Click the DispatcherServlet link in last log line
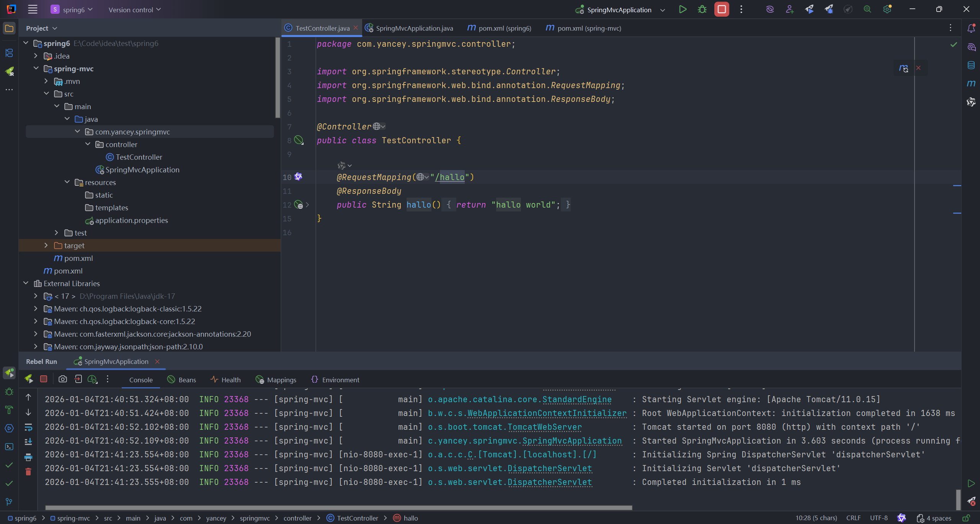 550,482
